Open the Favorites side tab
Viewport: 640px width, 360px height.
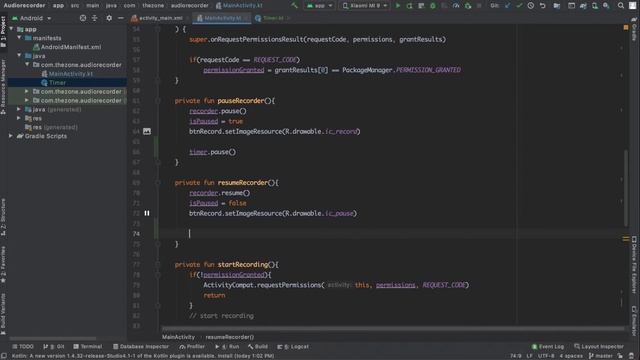tap(3, 264)
